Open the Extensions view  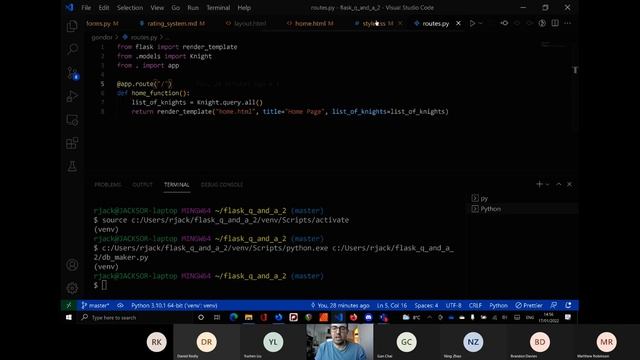(x=72, y=143)
